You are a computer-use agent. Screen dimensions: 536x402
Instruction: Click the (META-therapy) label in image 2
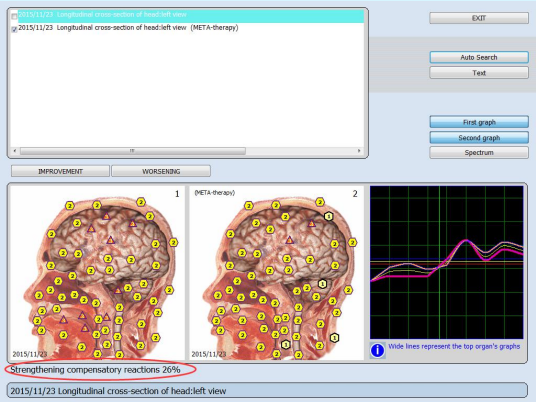coord(214,192)
